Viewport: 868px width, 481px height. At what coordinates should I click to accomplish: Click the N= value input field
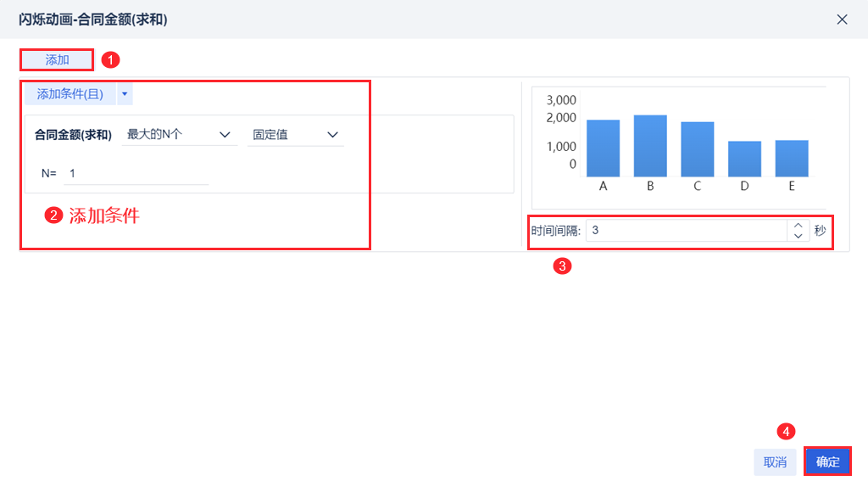tap(136, 173)
